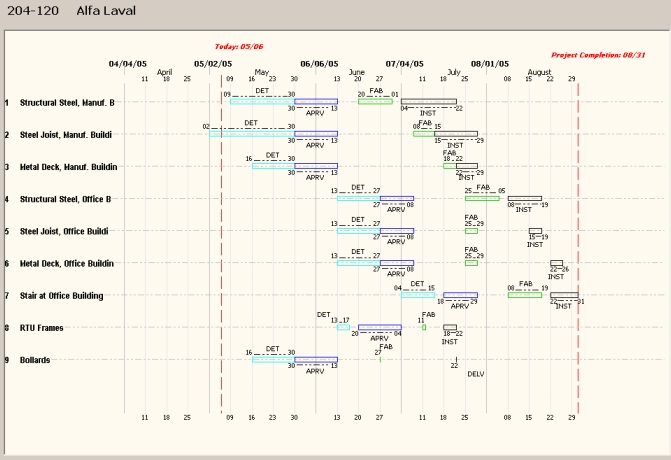Select the blue APRV bar in row 1
The image size is (671, 460).
(x=315, y=101)
